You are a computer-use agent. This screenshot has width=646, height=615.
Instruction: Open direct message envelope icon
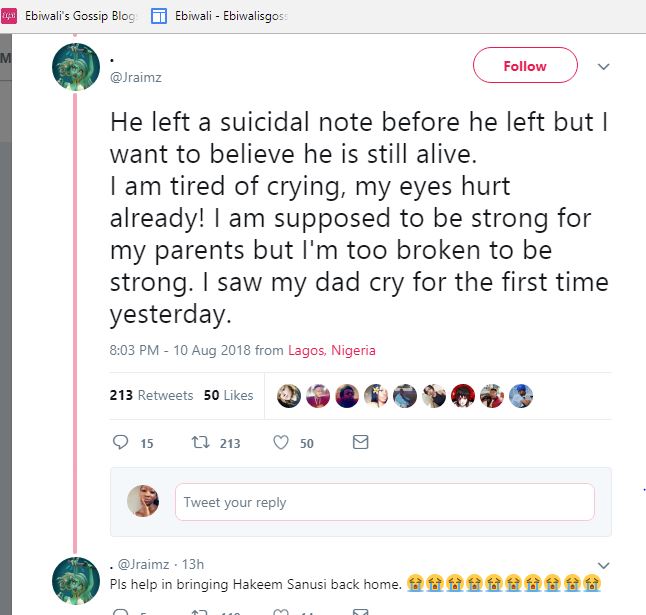361,442
